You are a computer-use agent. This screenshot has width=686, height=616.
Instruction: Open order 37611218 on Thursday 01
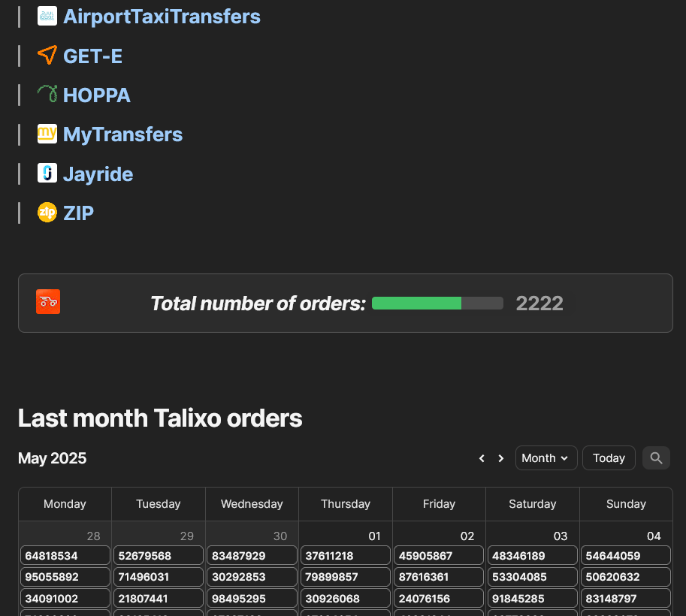[x=346, y=556]
